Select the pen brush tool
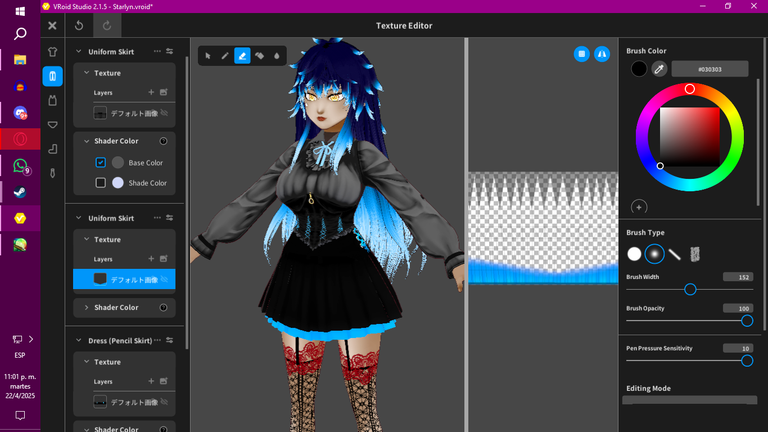Viewport: 768px width, 432px height. point(225,56)
